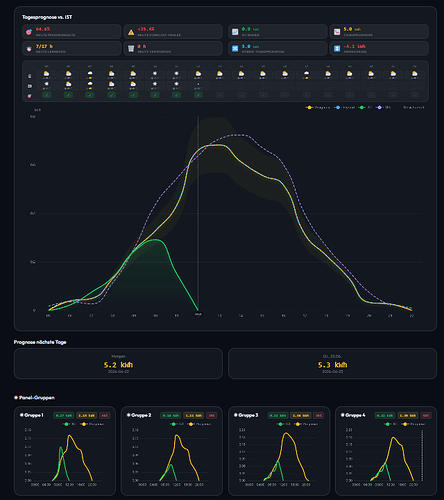Click the Gruppe 2 yellow kWh badge
Viewport: 444px width, 500px height.
[193, 415]
